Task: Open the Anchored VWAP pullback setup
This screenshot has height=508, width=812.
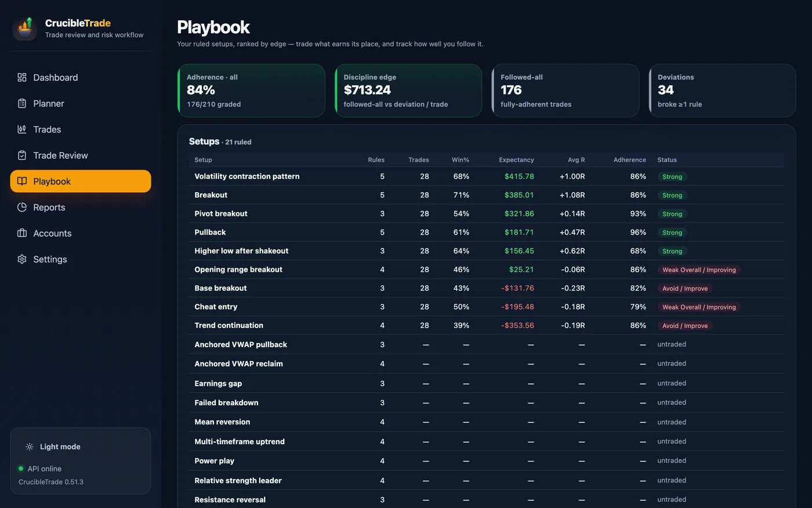Action: (x=487, y=344)
